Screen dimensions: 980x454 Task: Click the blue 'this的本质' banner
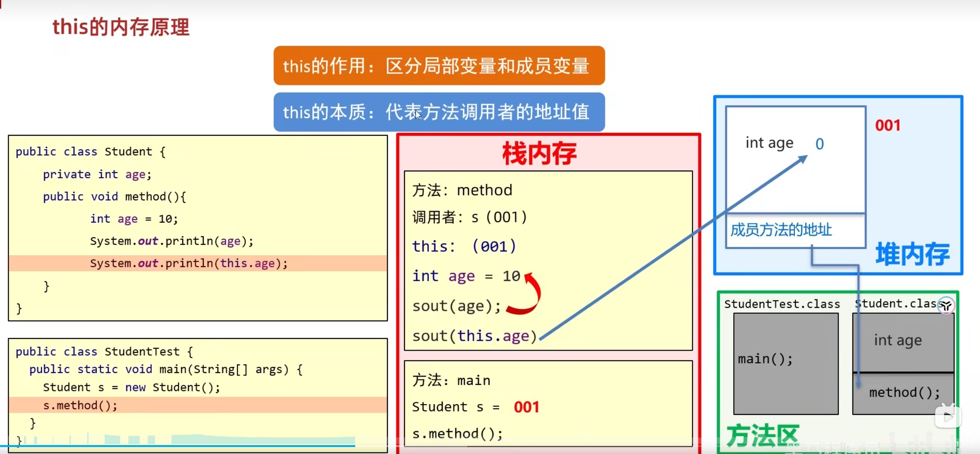[439, 112]
